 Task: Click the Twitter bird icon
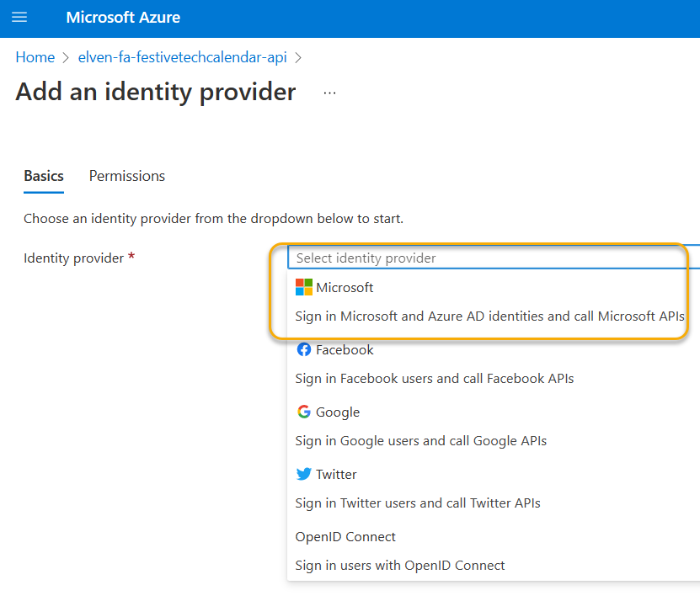303,475
